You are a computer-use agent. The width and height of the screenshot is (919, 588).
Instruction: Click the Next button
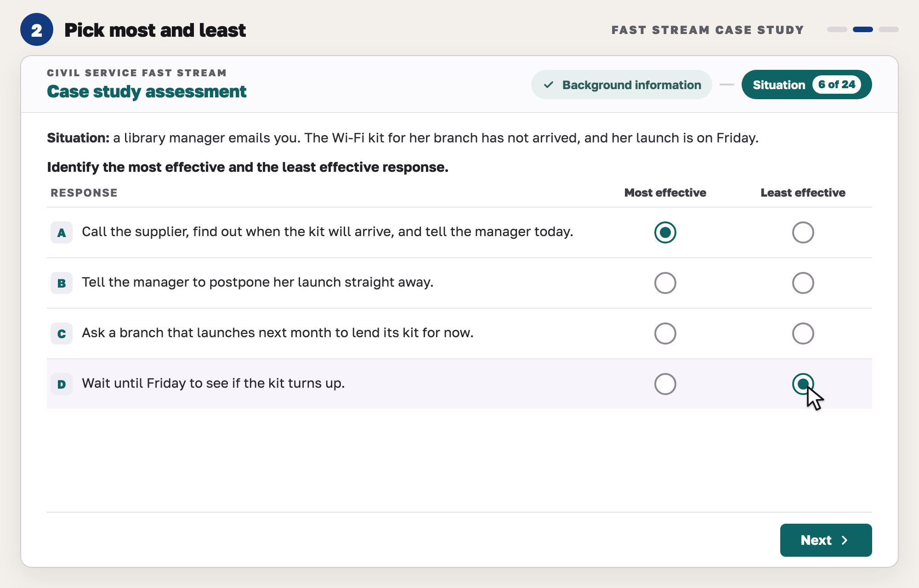coord(826,540)
